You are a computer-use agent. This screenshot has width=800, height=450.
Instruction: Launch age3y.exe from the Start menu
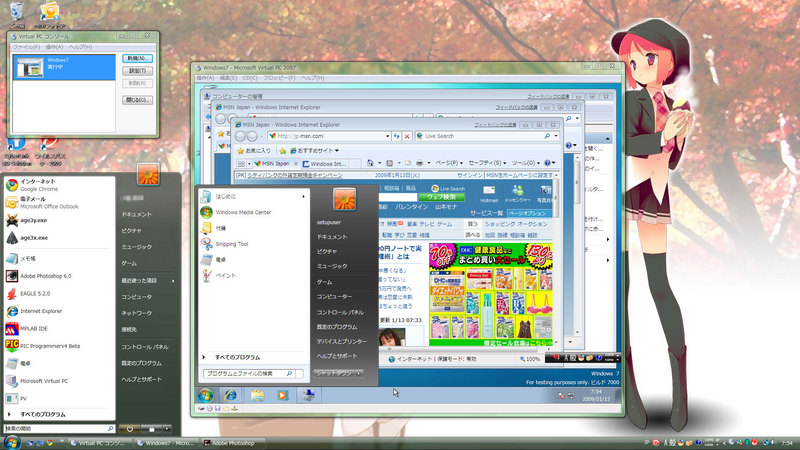click(x=59, y=220)
